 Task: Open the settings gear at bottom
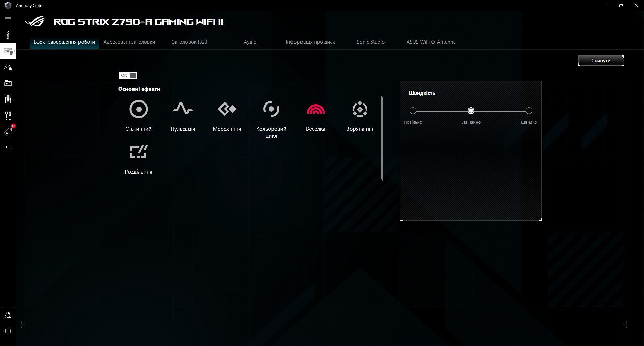tap(8, 331)
